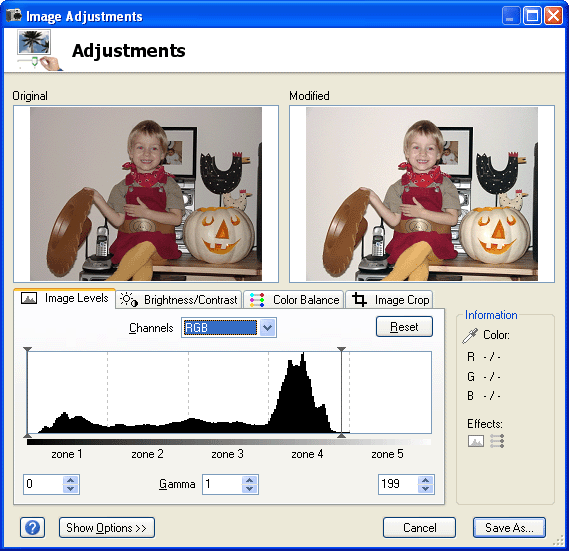Image resolution: width=569 pixels, height=551 pixels.
Task: Open help with the question mark button
Action: coord(33,527)
